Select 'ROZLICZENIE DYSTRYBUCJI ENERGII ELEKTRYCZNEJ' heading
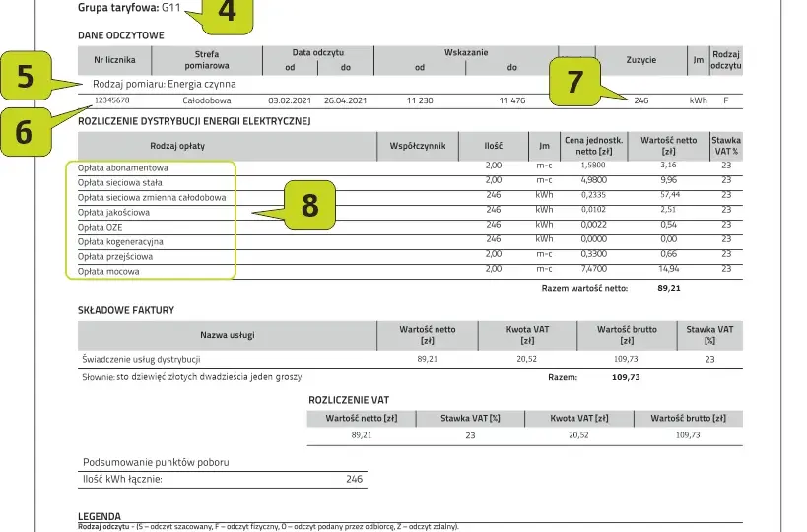807x532 pixels. pyautogui.click(x=194, y=121)
